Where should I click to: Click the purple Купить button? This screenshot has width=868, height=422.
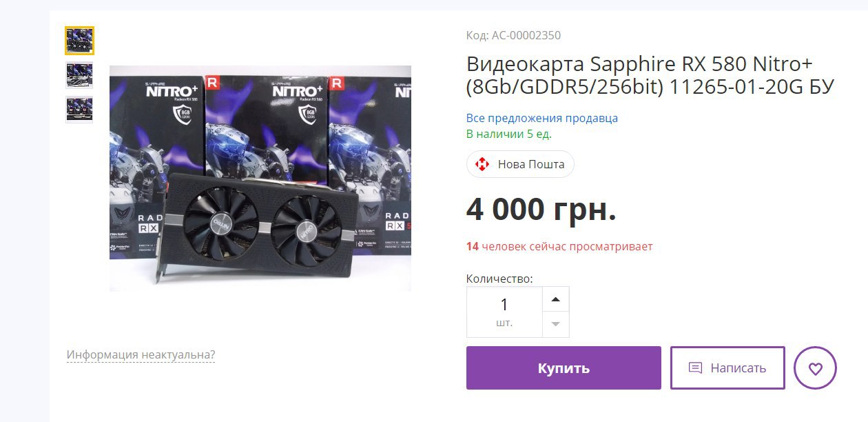tap(564, 368)
